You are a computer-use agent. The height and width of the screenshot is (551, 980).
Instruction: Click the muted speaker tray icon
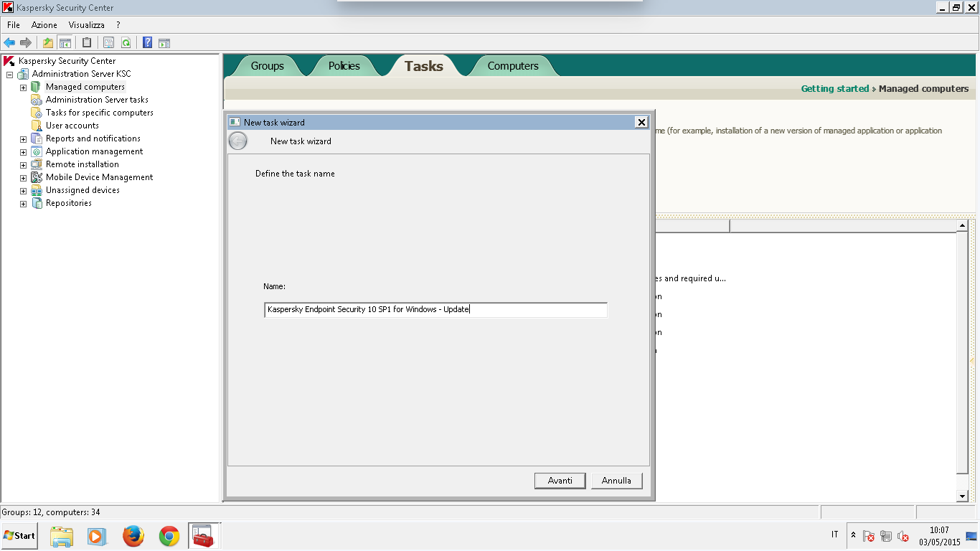(903, 536)
